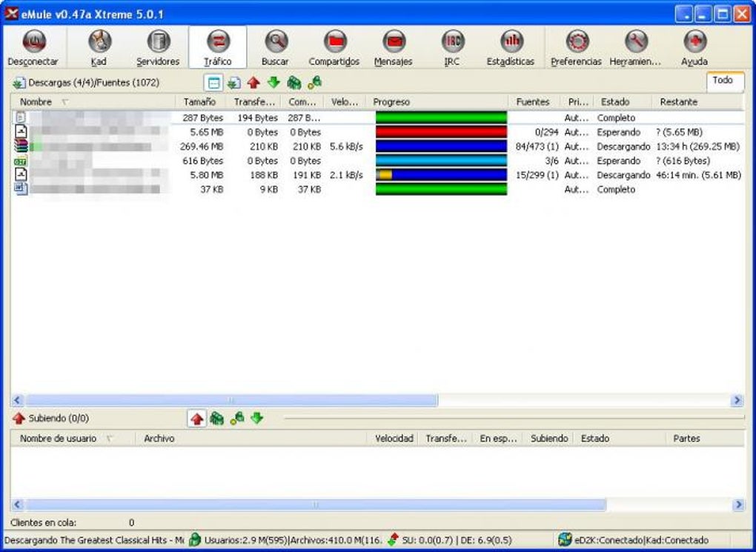Select the 287 Bytes completed file row
This screenshot has width=756, height=552.
coord(377,118)
